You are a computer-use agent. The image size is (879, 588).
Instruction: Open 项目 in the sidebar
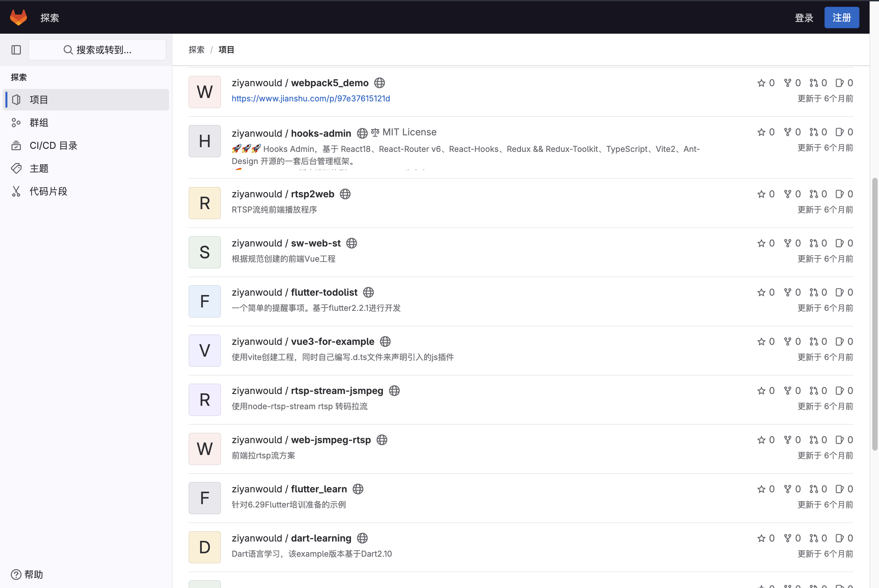pos(86,100)
